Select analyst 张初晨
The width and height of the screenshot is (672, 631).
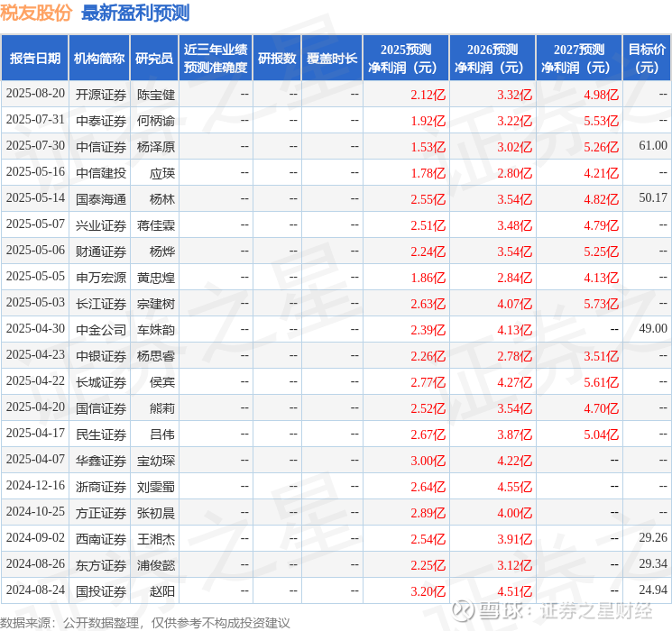(156, 513)
